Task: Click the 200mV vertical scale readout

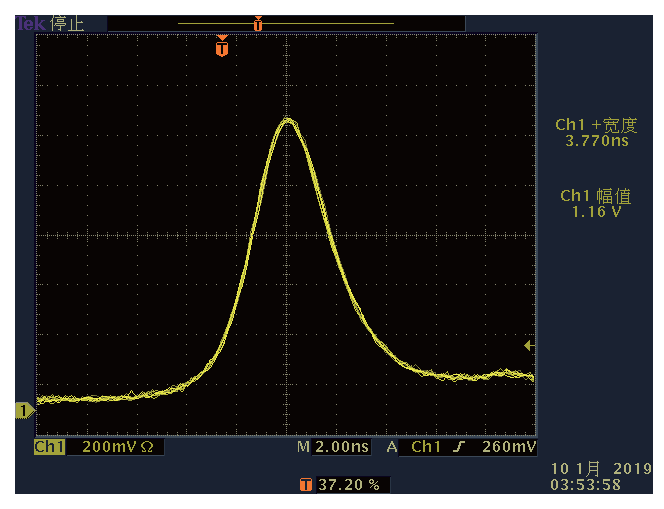Action: 110,447
